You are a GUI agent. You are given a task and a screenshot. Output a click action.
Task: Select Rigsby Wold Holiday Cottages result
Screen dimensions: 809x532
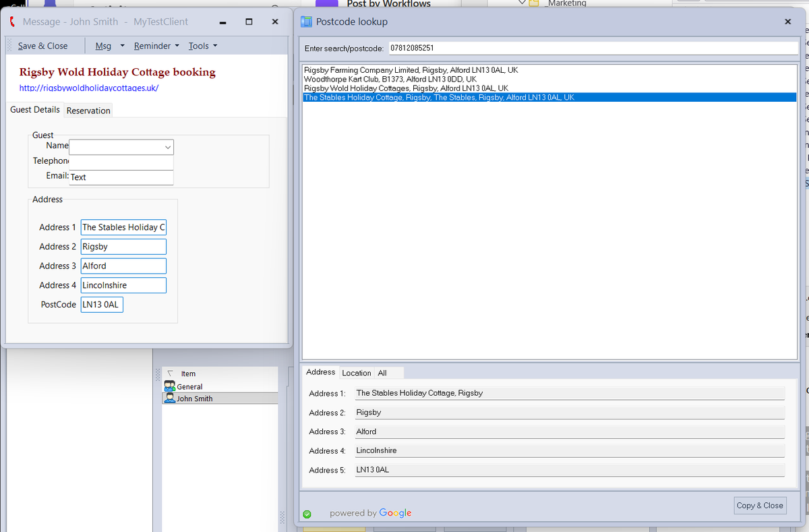click(407, 88)
